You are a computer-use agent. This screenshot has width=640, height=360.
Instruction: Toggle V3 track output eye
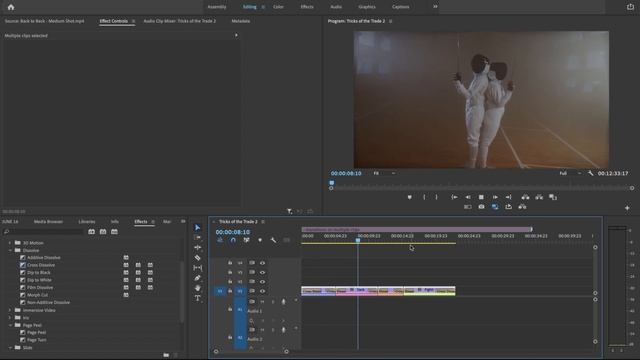point(262,272)
